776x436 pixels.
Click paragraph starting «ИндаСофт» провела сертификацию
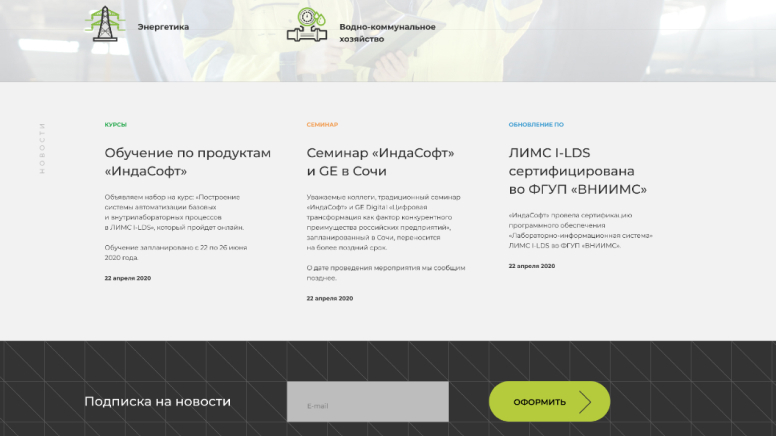click(581, 231)
